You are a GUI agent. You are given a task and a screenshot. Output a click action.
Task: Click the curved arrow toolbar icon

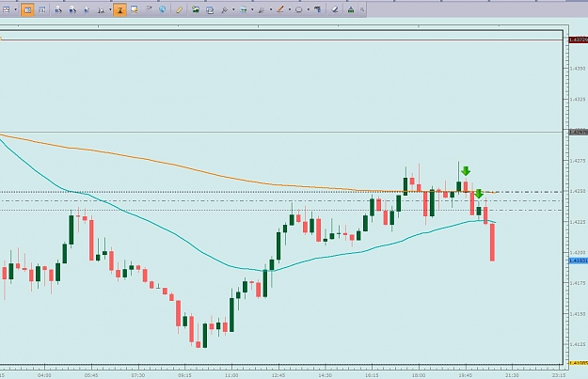click(x=149, y=9)
